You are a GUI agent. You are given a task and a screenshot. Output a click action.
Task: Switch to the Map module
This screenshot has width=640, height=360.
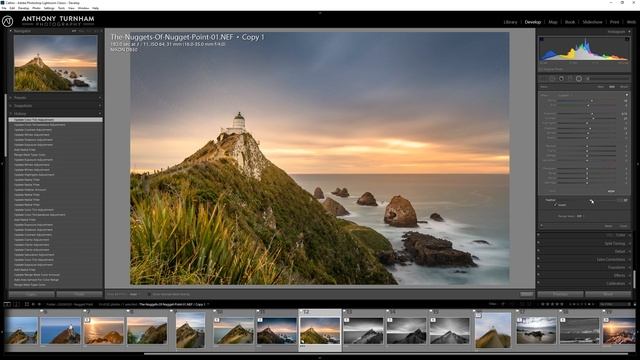coord(553,22)
